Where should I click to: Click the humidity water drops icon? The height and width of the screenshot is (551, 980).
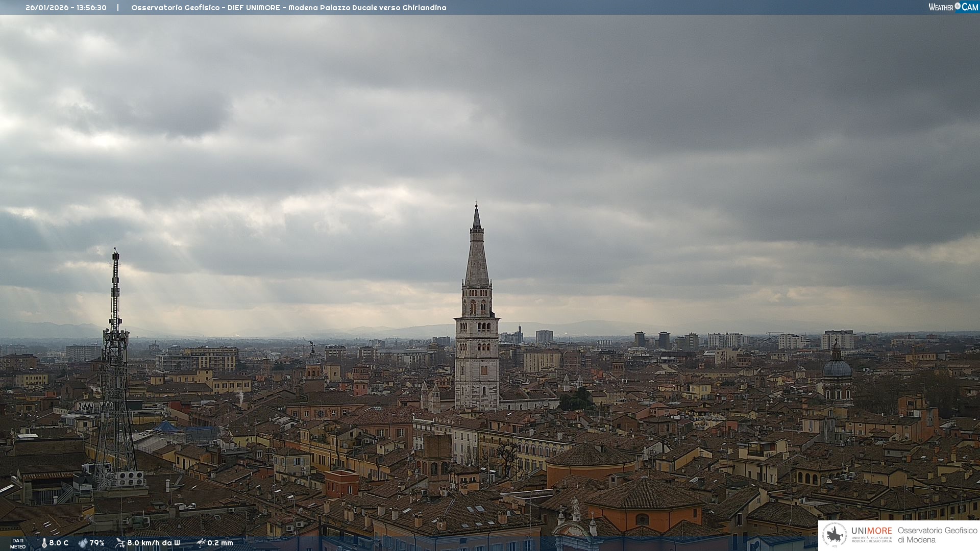tap(83, 543)
